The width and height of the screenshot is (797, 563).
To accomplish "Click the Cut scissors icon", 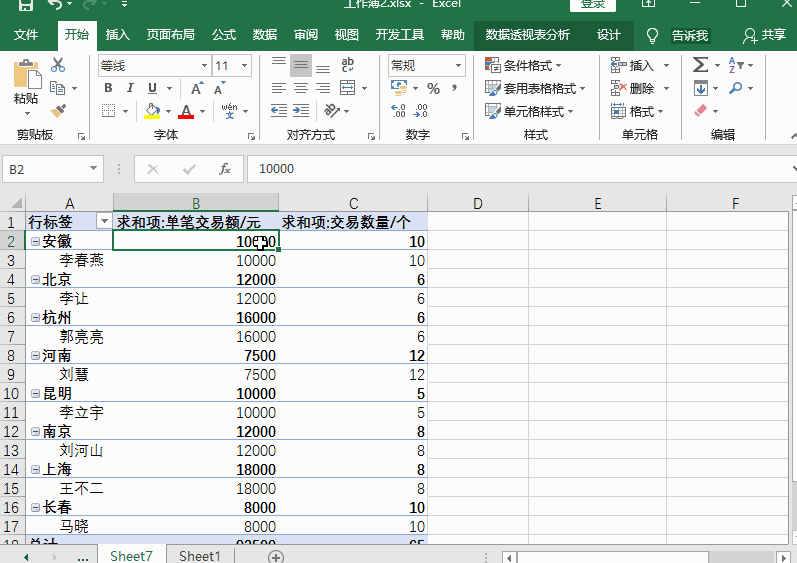I will tap(58, 66).
